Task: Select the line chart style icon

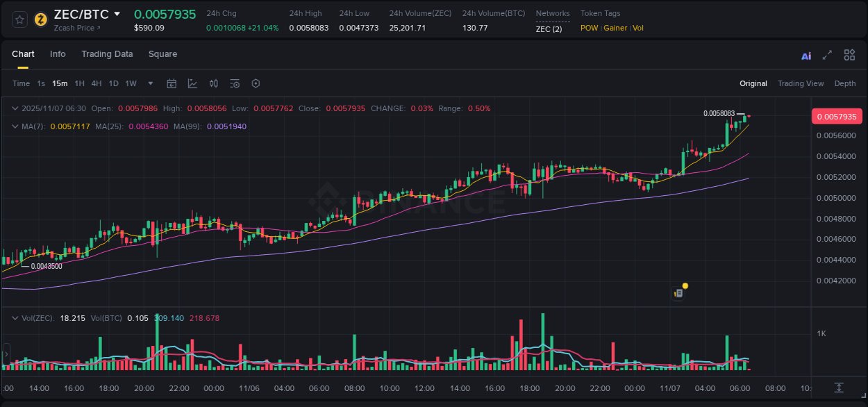Action: pos(192,83)
